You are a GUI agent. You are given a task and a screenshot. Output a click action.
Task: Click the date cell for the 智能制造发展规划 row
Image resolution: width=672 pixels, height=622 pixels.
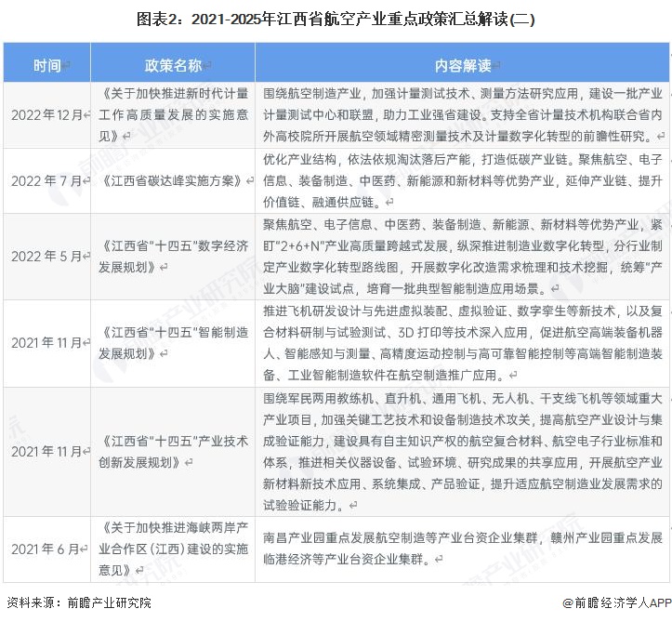(x=48, y=342)
